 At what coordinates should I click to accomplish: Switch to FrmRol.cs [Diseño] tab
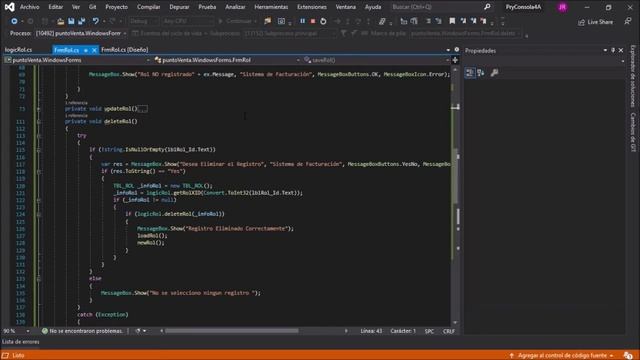click(125, 50)
